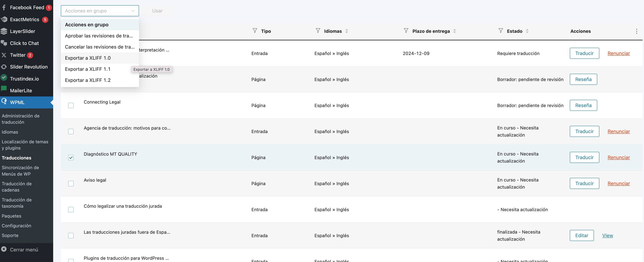Collapse the Acciones en grupo dropdown

point(100,11)
